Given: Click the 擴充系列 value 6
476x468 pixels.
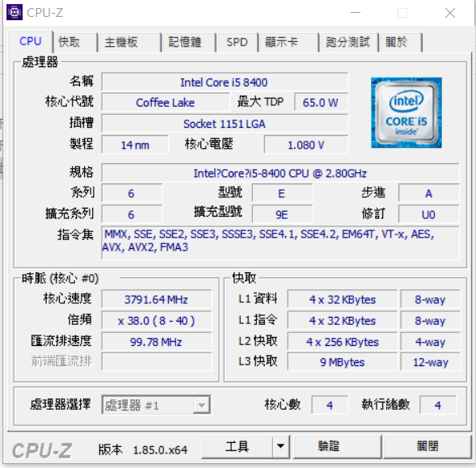Looking at the screenshot, I should tap(132, 214).
